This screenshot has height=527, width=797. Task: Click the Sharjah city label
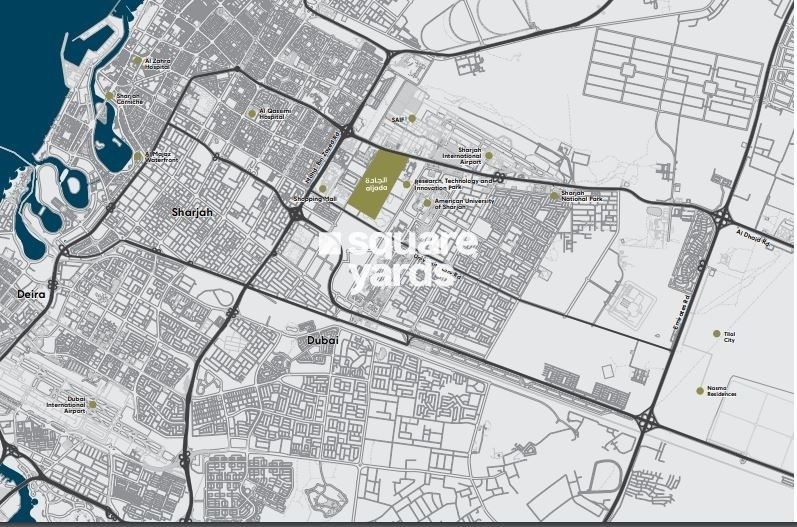[192, 212]
